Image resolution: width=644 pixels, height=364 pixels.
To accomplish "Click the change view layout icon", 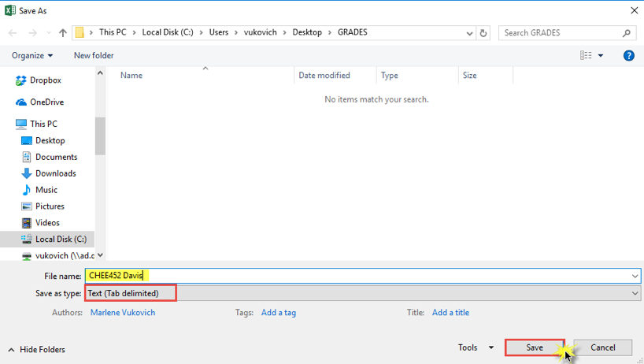I will coord(586,55).
